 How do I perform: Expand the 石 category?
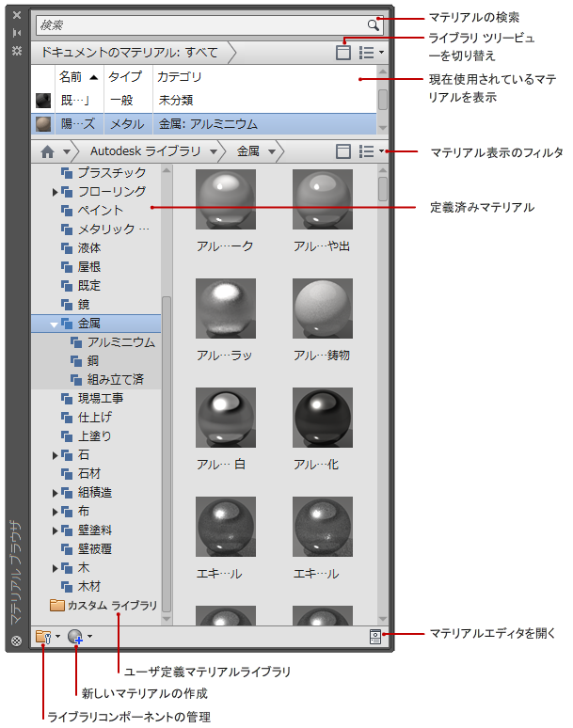[55, 455]
